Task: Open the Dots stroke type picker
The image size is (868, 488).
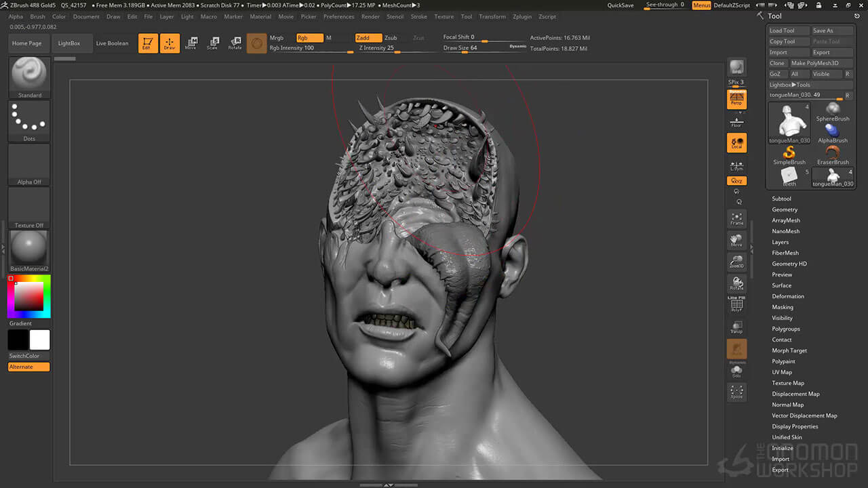Action: pos(29,119)
